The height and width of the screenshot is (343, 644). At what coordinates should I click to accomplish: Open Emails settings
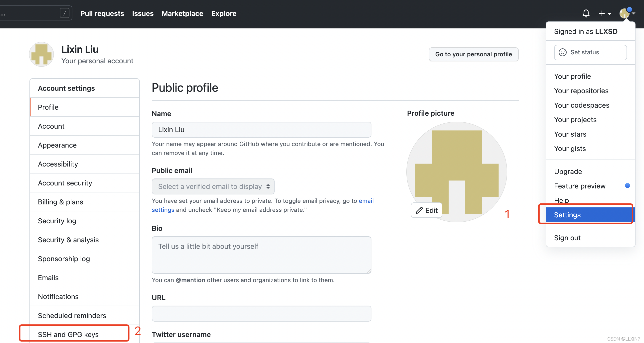85,278
